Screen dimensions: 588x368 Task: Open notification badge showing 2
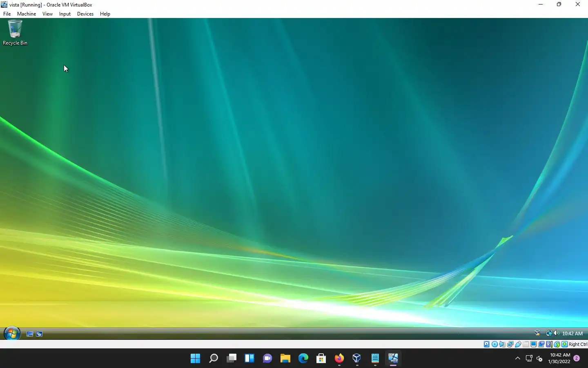click(577, 358)
